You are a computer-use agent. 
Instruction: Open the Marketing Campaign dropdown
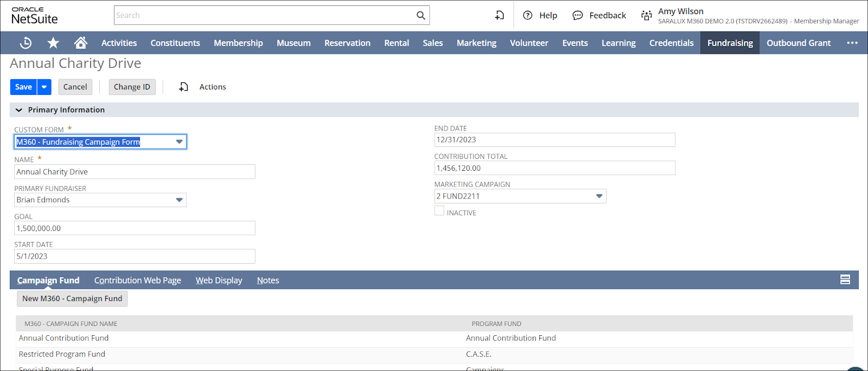tap(599, 196)
